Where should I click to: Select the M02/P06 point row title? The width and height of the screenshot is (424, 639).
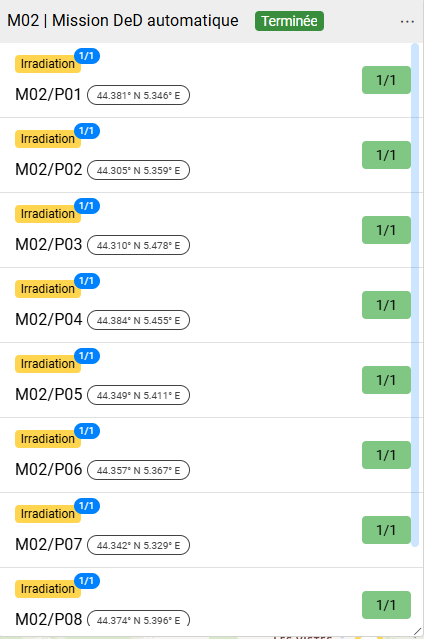(49, 469)
